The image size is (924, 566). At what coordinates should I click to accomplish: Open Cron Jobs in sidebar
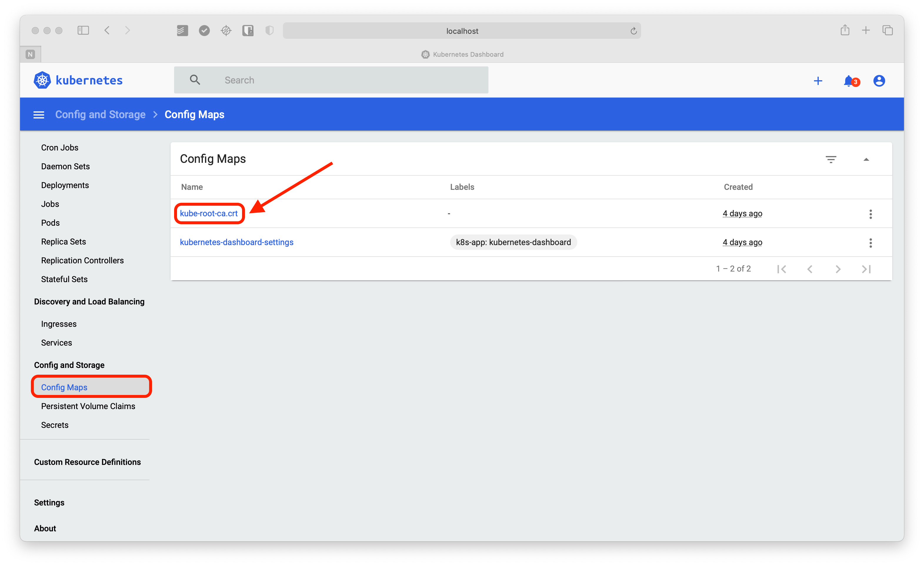coord(60,148)
